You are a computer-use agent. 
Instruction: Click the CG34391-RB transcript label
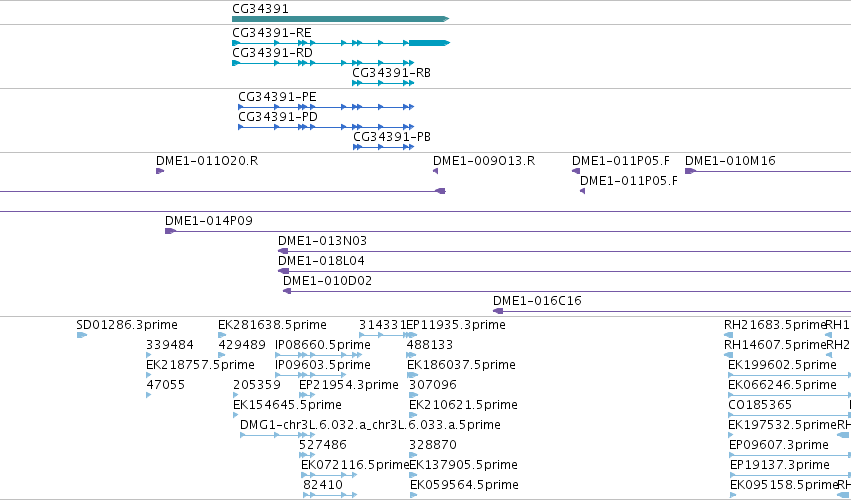point(391,73)
